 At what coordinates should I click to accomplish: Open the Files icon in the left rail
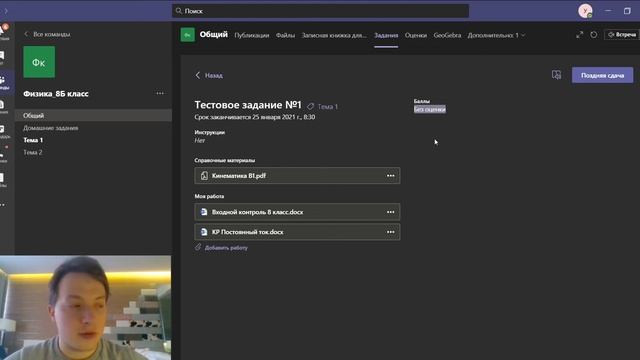[2, 179]
